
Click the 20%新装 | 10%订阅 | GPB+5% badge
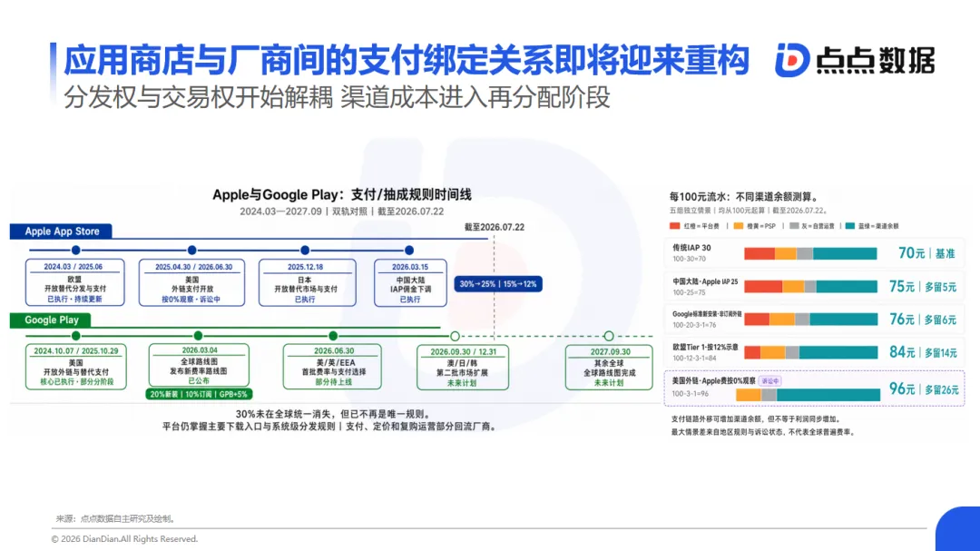click(199, 394)
